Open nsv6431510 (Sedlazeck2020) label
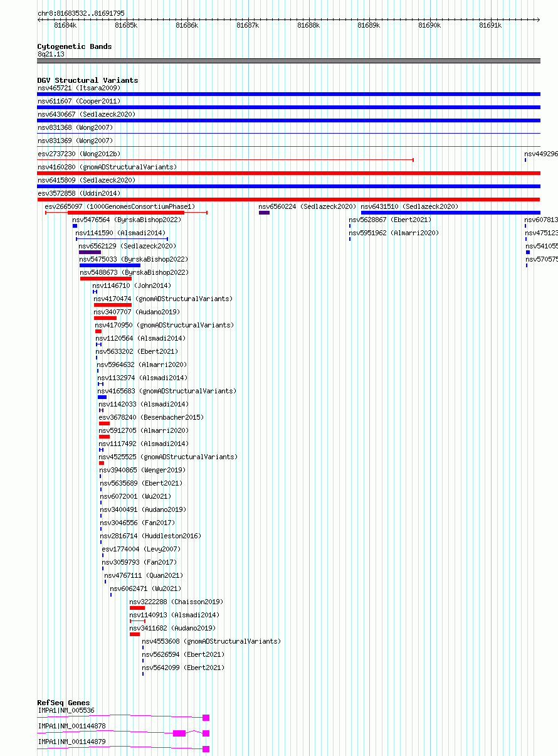 tap(409, 206)
